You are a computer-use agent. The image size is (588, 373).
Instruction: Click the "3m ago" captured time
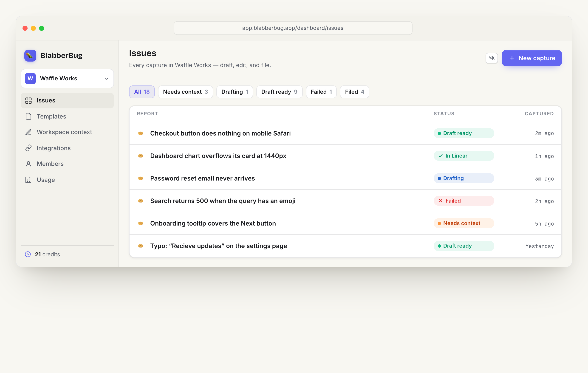tap(544, 179)
